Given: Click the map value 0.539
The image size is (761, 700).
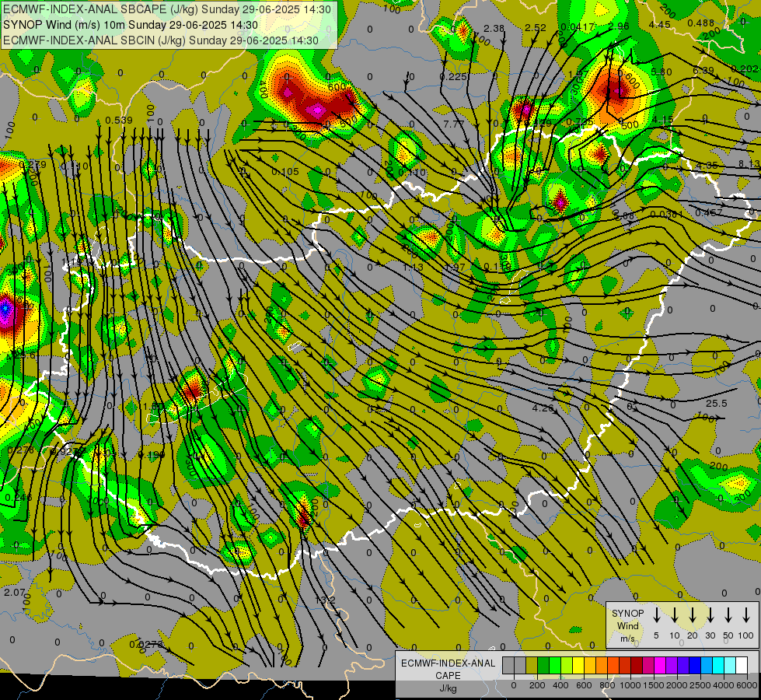Looking at the screenshot, I should point(119,120).
